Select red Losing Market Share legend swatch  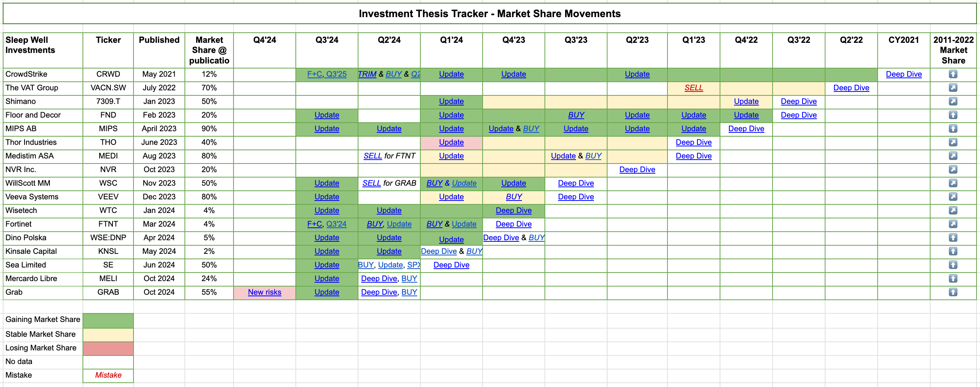point(108,348)
